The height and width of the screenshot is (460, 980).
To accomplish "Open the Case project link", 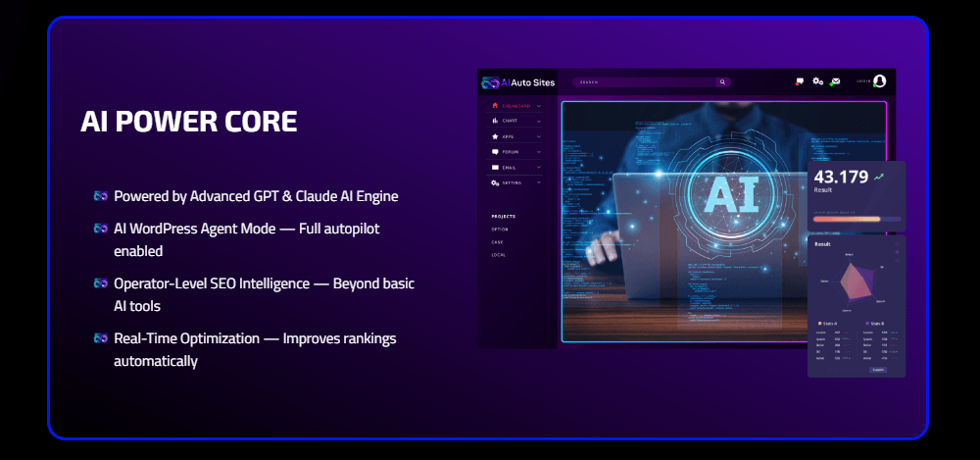I will click(x=497, y=241).
